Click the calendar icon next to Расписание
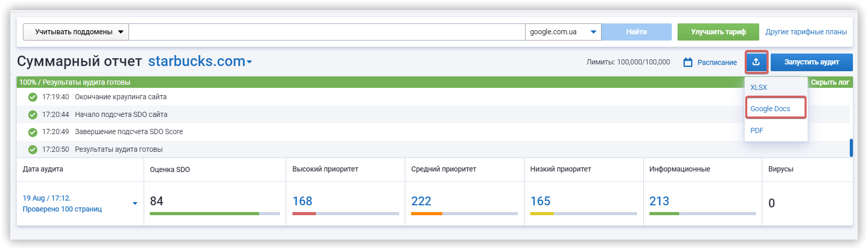868x250 pixels. point(688,62)
